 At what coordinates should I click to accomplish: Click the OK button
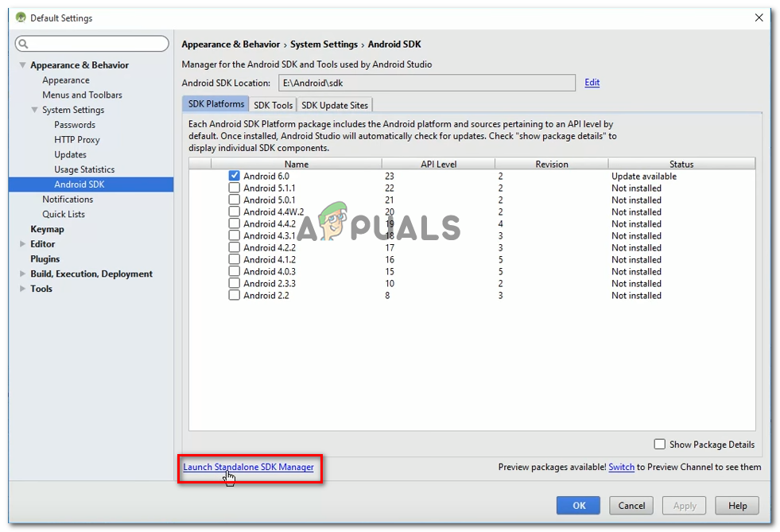point(579,506)
